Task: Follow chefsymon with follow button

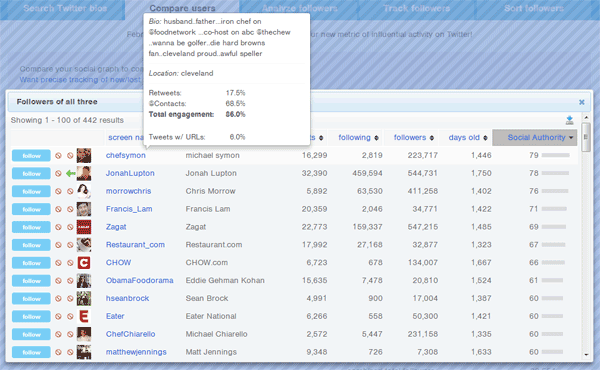Action: pos(31,156)
